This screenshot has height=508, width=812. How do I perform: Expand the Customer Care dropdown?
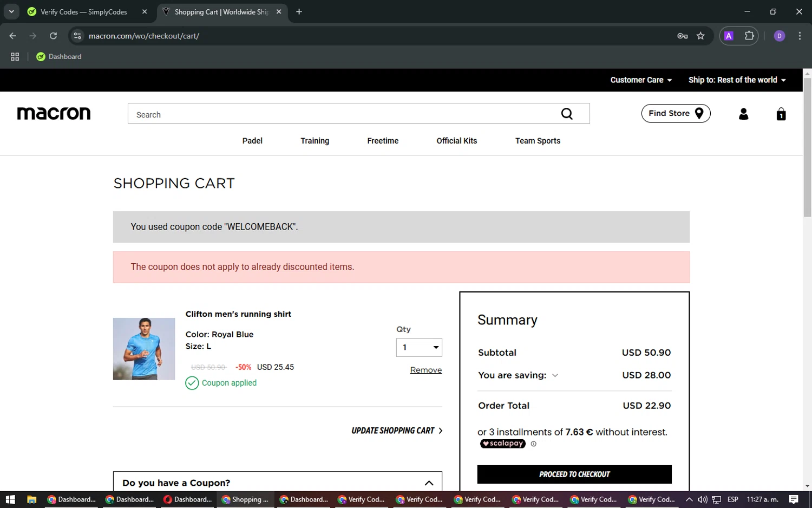pos(641,80)
